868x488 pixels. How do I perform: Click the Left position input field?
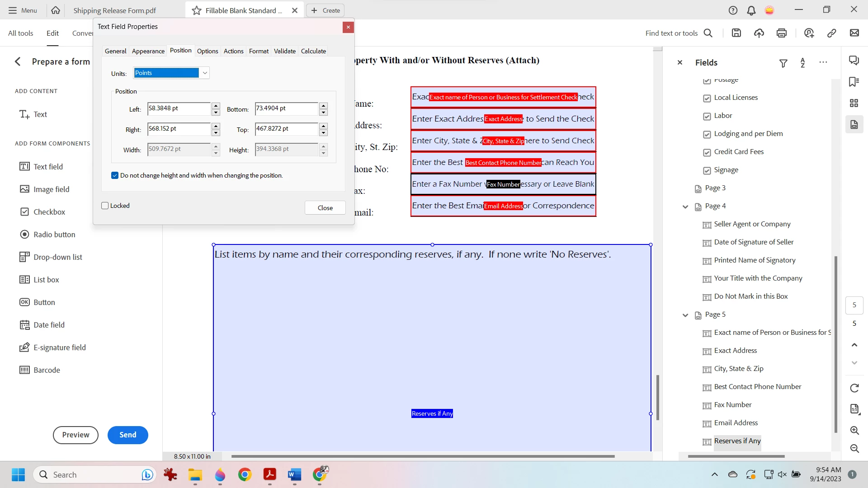point(179,108)
